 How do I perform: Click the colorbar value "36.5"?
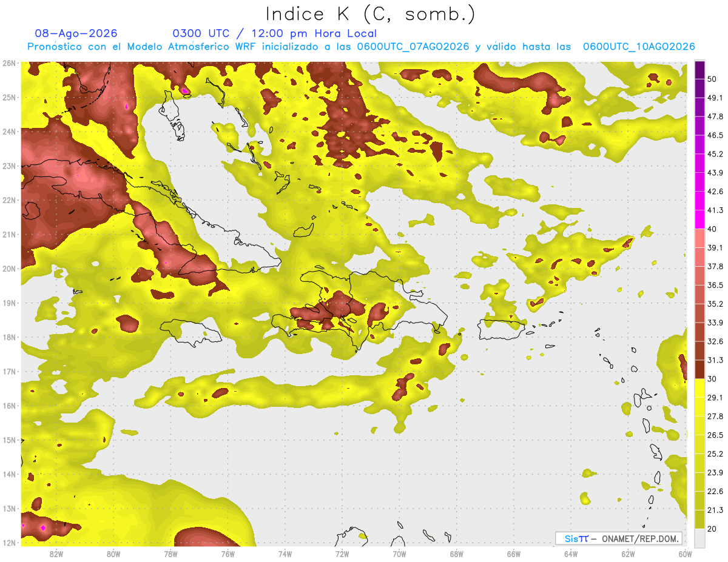coord(715,285)
